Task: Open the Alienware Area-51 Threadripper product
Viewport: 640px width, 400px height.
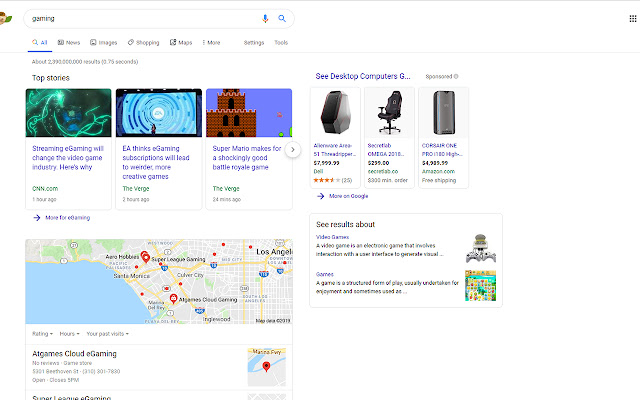Action: pos(335,150)
